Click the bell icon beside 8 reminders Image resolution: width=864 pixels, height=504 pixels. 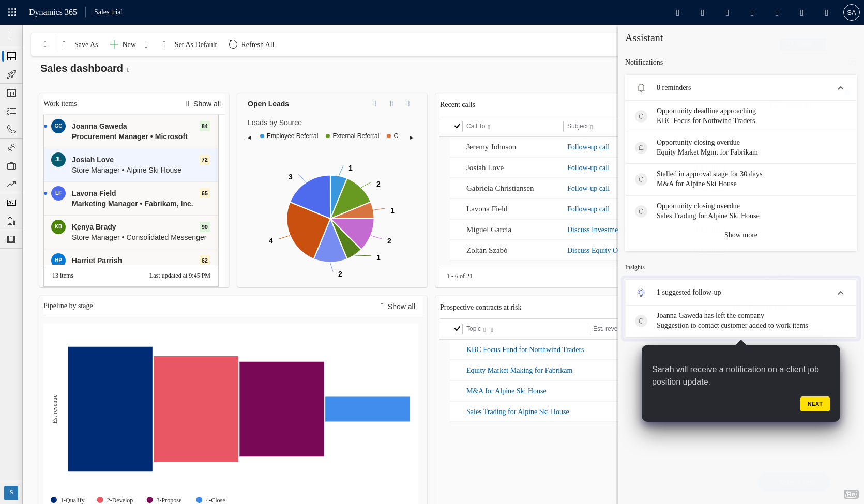pos(641,88)
